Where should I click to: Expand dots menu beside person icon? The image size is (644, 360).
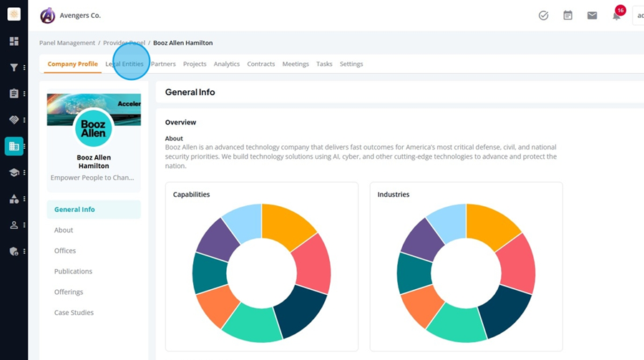[x=24, y=225]
